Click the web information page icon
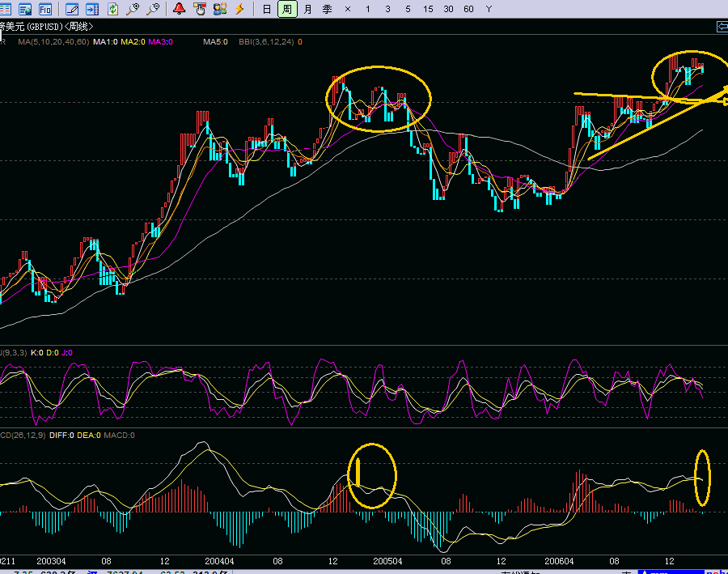728x574 pixels. (25, 9)
